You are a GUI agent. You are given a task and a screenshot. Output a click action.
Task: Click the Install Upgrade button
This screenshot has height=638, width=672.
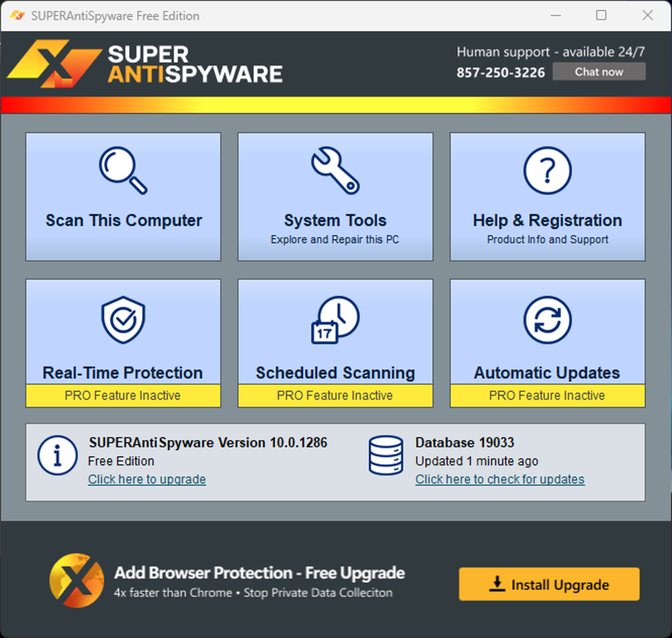point(548,584)
